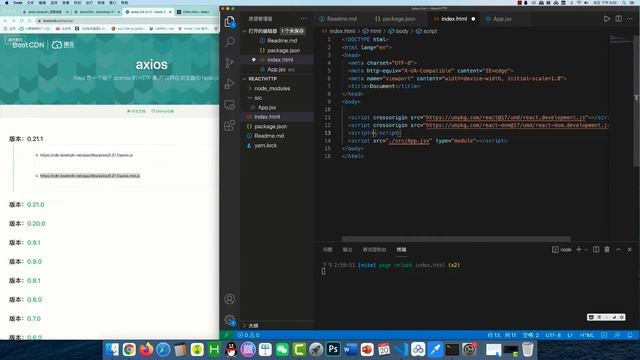Open version 0.8.0 link on BootCDN page
This screenshot has width=640, height=360.
(34, 300)
